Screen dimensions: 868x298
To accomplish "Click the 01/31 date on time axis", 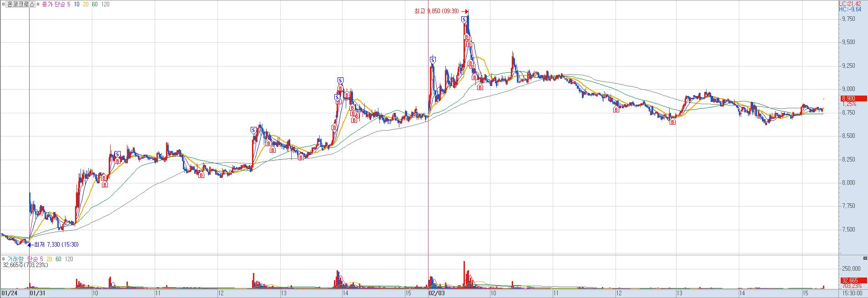I will click(37, 293).
